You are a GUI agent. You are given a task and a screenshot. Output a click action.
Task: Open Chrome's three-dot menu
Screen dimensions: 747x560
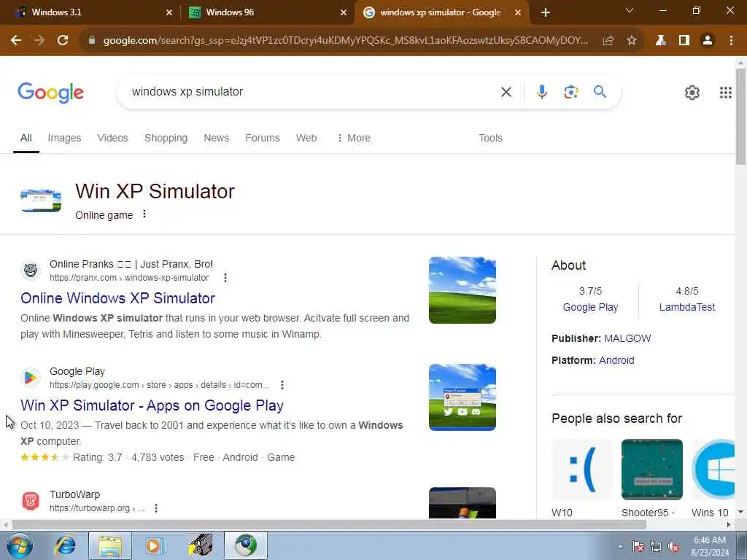731,41
